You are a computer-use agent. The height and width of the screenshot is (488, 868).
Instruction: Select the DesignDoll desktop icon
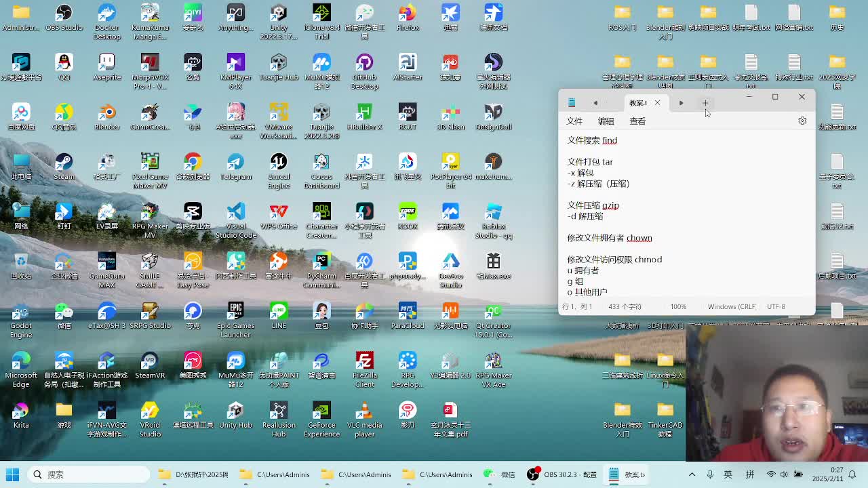[x=493, y=117]
